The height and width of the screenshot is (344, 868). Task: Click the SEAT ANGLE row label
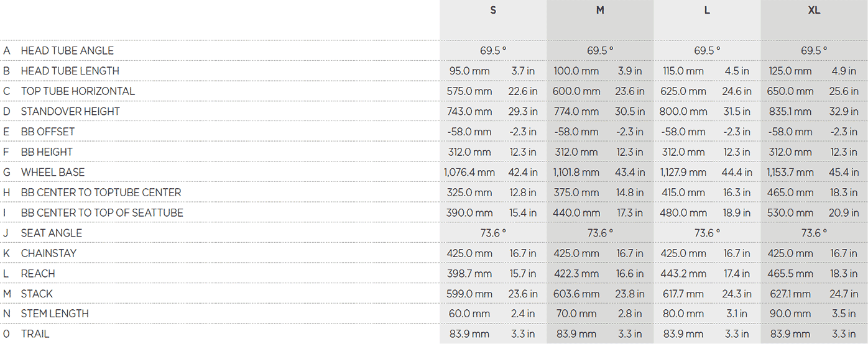tap(52, 233)
